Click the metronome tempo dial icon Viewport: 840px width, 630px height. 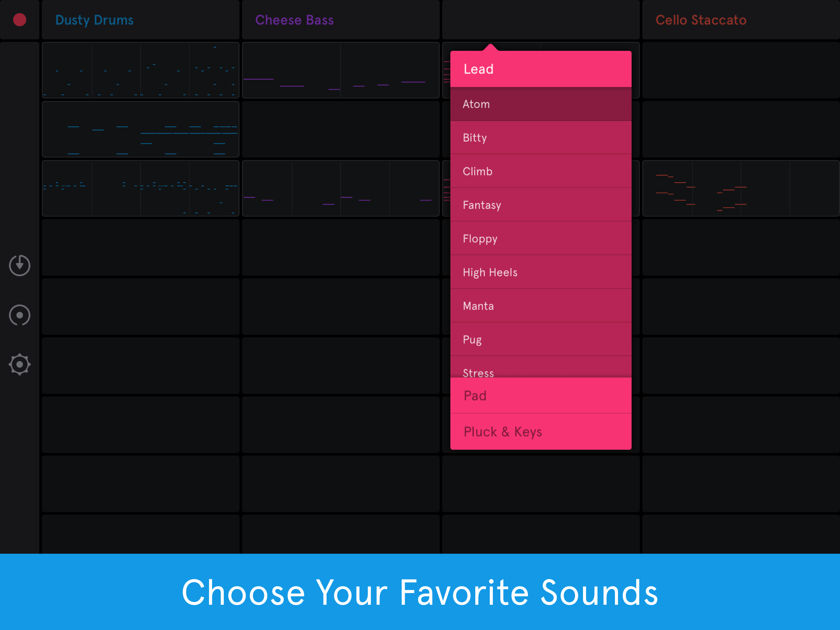pyautogui.click(x=20, y=265)
